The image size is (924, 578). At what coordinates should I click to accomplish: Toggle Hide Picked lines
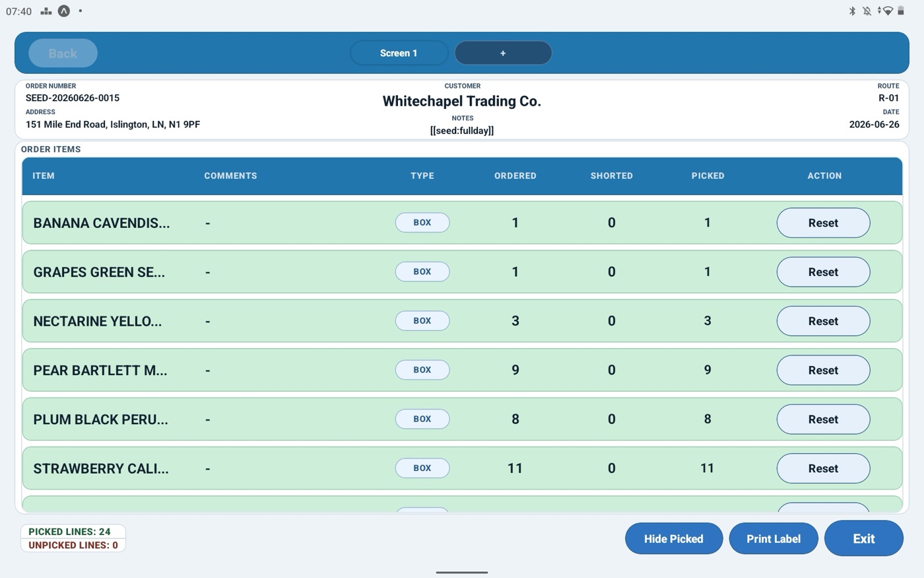[674, 538]
